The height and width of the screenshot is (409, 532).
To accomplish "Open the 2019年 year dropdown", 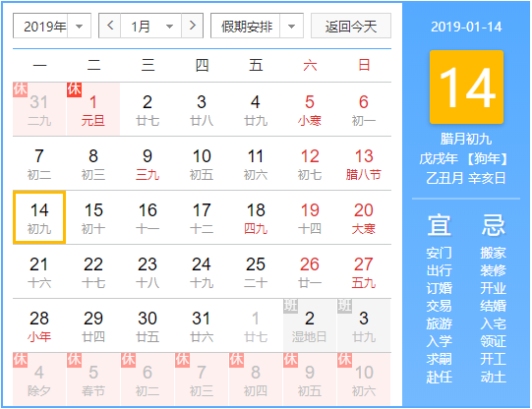I will point(52,26).
